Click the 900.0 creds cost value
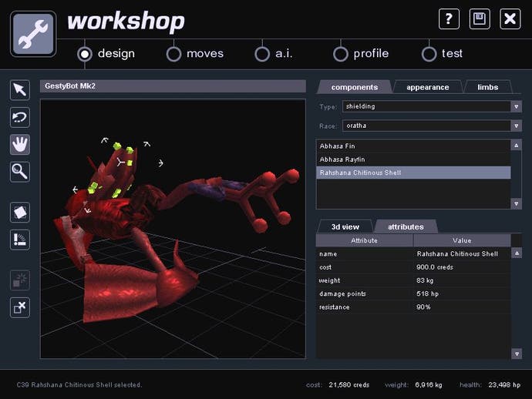 coord(435,267)
